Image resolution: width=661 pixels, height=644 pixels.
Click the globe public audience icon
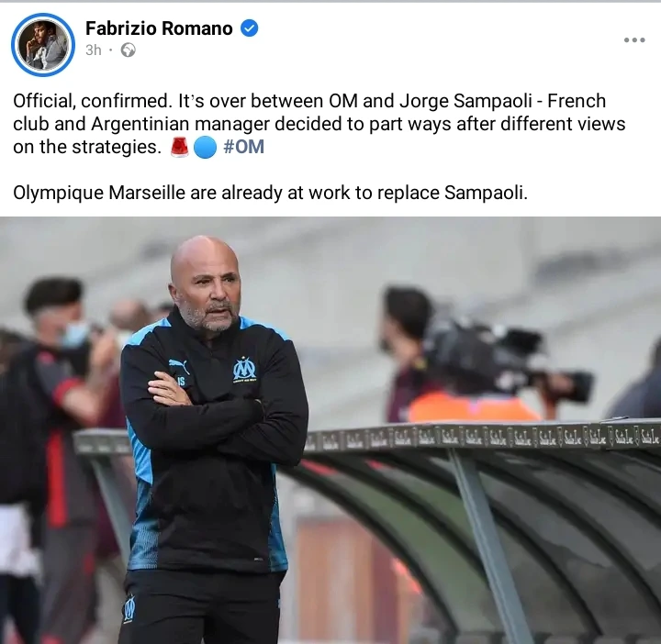pyautogui.click(x=129, y=50)
